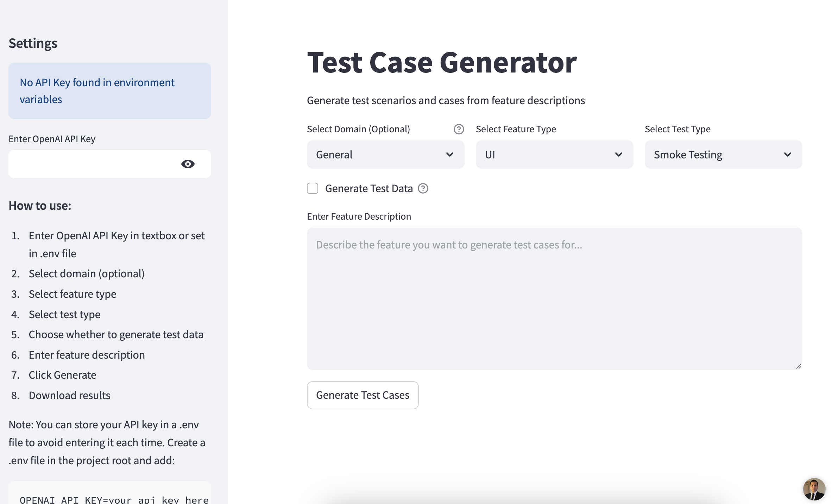Enable the Generate Test Data checkbox
This screenshot has height=504, width=832.
click(313, 188)
